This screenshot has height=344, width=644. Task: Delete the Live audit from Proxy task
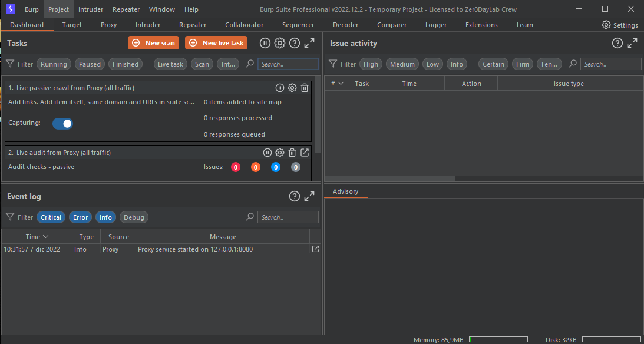[292, 153]
